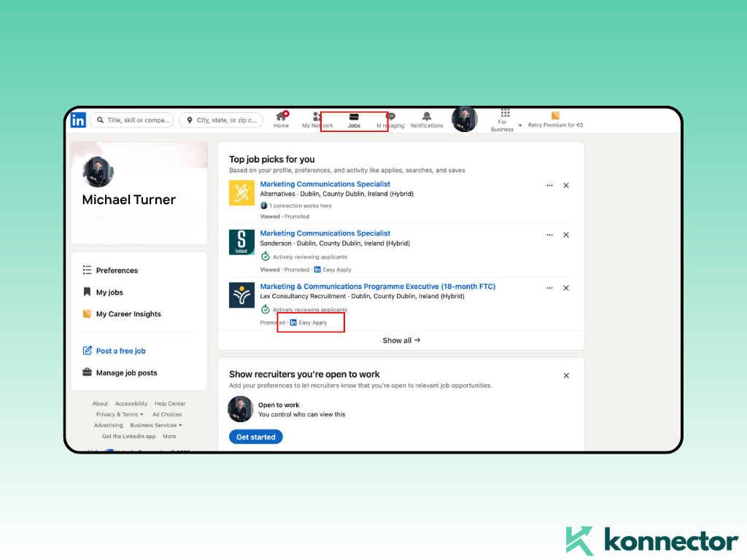Dismiss the Alternatives job listing
Screen dimensions: 747x560
tap(566, 185)
